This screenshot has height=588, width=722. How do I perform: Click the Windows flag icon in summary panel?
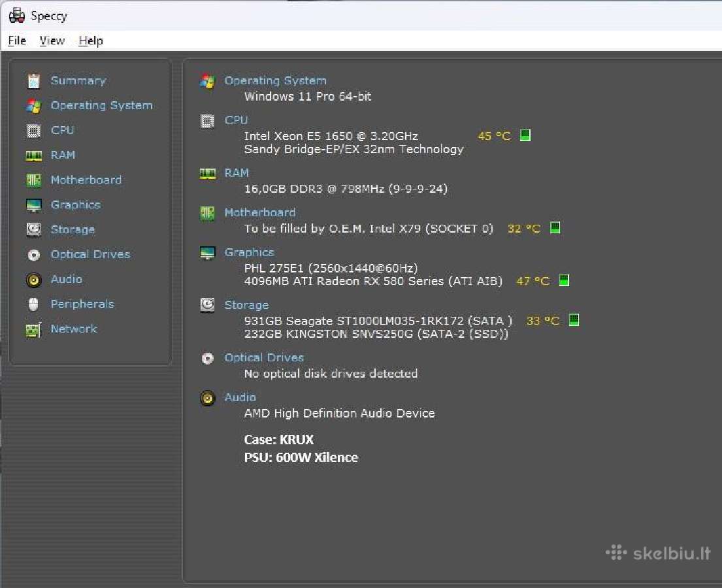point(208,82)
